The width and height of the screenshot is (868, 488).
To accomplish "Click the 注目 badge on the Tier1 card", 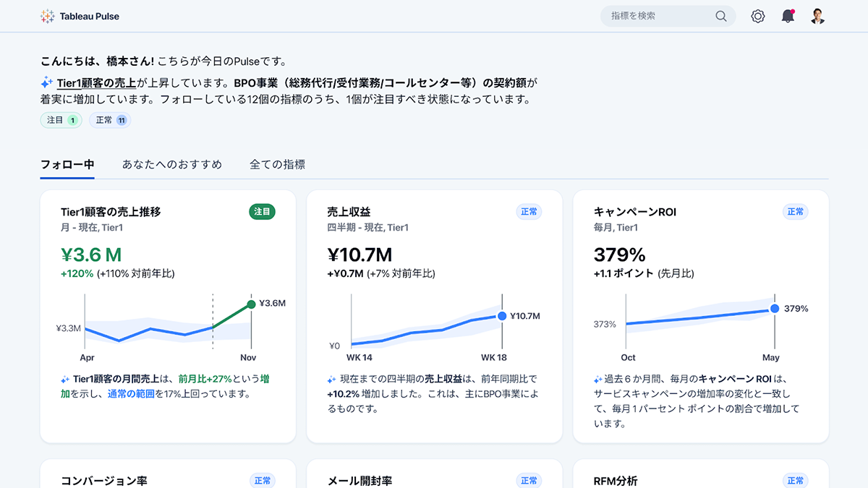I will pyautogui.click(x=262, y=212).
